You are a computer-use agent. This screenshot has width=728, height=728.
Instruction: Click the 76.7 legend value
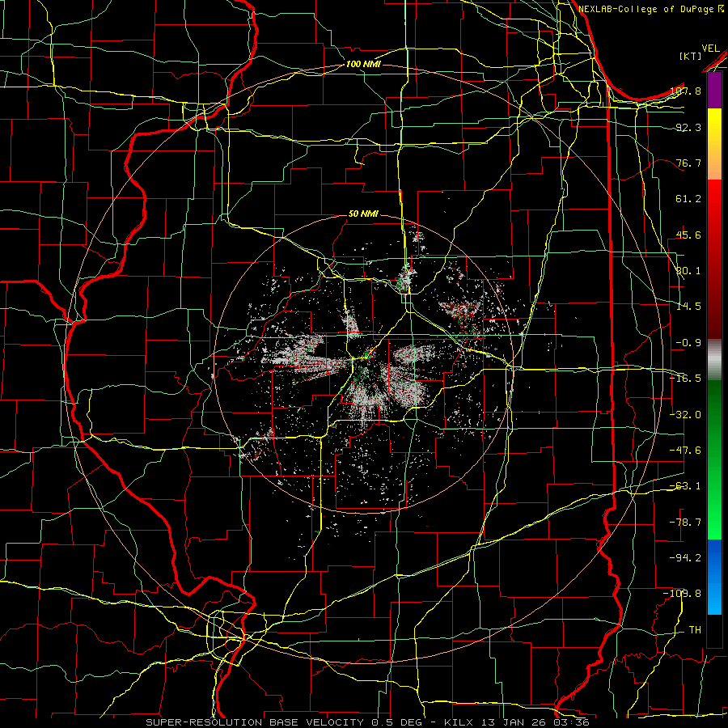click(689, 163)
